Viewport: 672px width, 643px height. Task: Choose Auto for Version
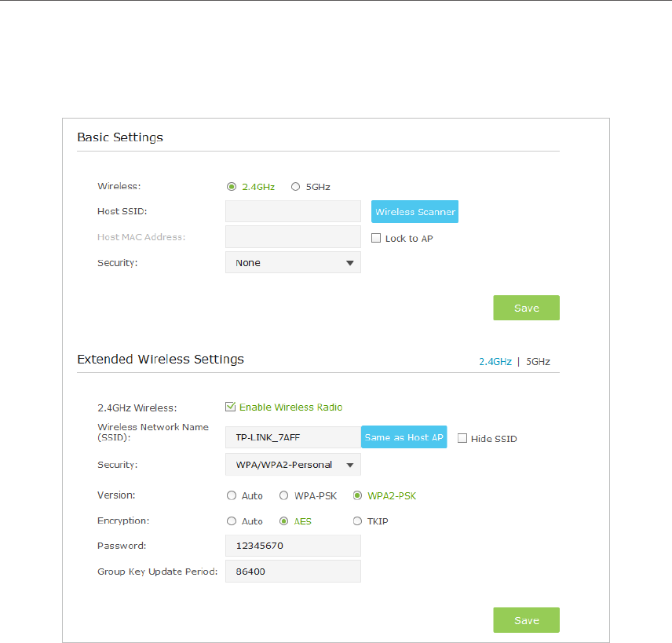click(232, 495)
